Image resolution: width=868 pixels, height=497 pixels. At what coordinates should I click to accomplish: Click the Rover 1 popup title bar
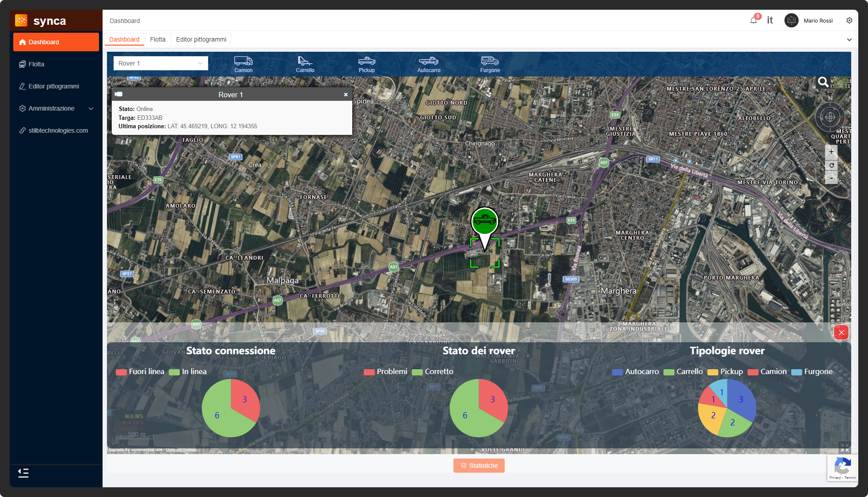point(232,94)
